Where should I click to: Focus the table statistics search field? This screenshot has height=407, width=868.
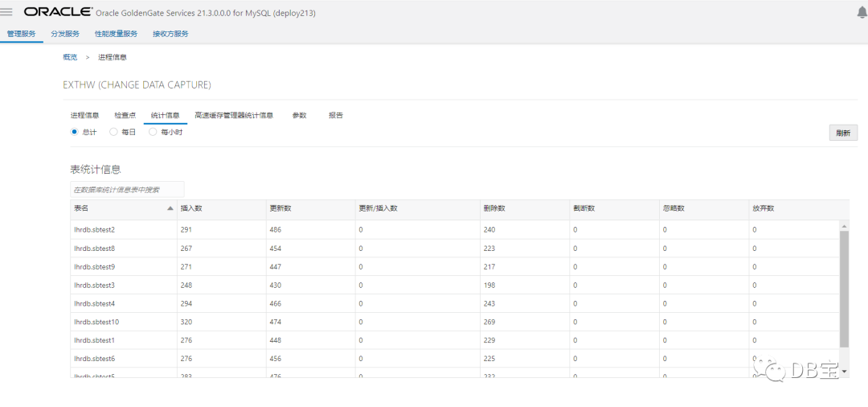tap(127, 189)
